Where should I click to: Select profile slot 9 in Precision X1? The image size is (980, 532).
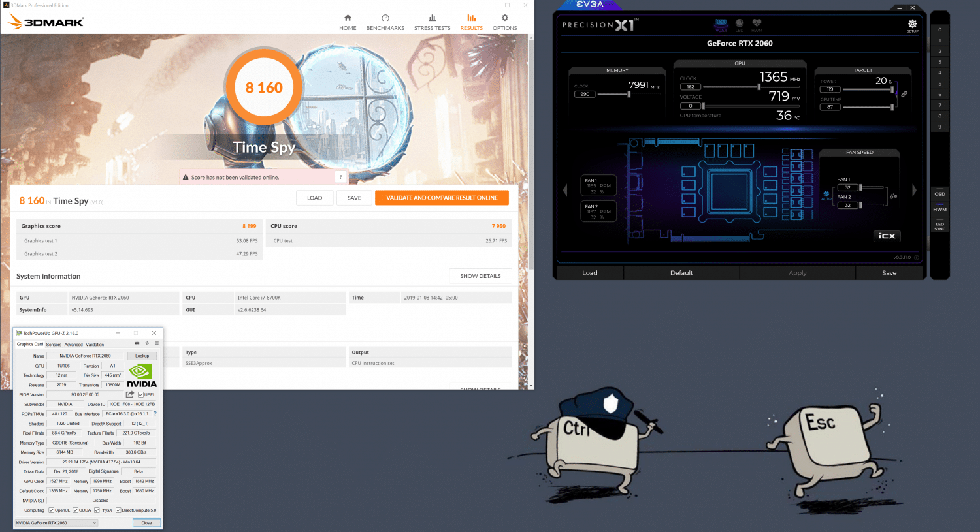point(939,127)
